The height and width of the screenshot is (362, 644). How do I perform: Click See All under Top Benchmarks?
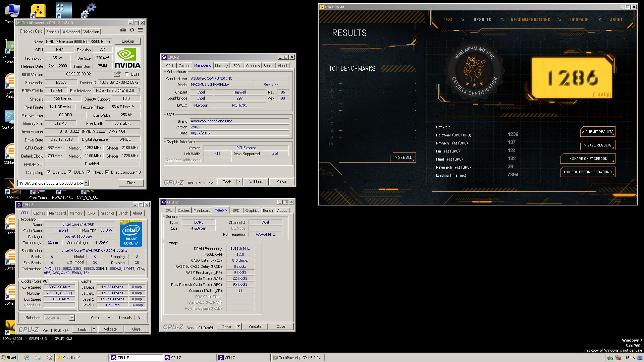403,158
